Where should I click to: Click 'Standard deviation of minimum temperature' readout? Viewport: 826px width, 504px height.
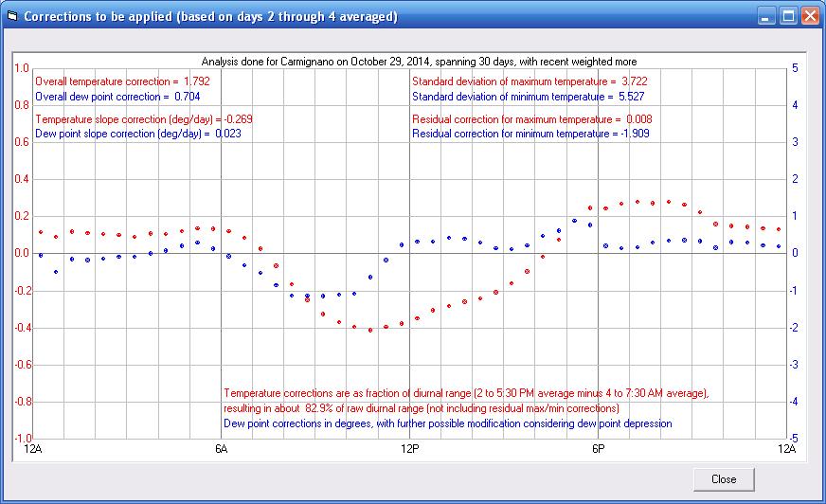(529, 97)
